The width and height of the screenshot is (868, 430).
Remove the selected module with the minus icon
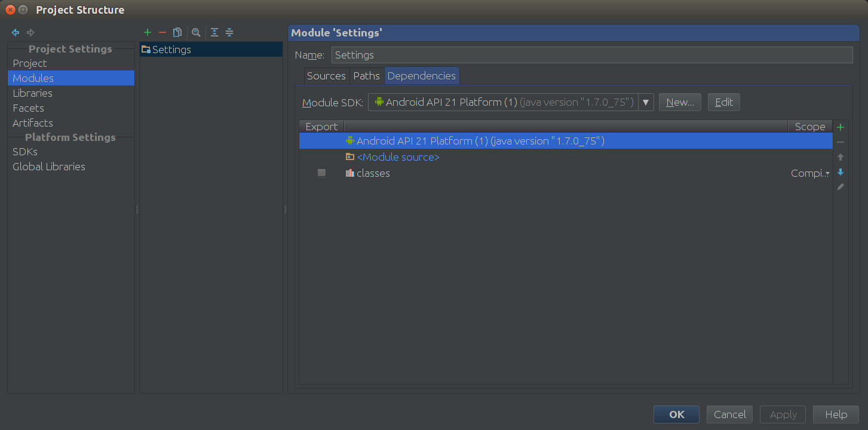click(x=161, y=32)
